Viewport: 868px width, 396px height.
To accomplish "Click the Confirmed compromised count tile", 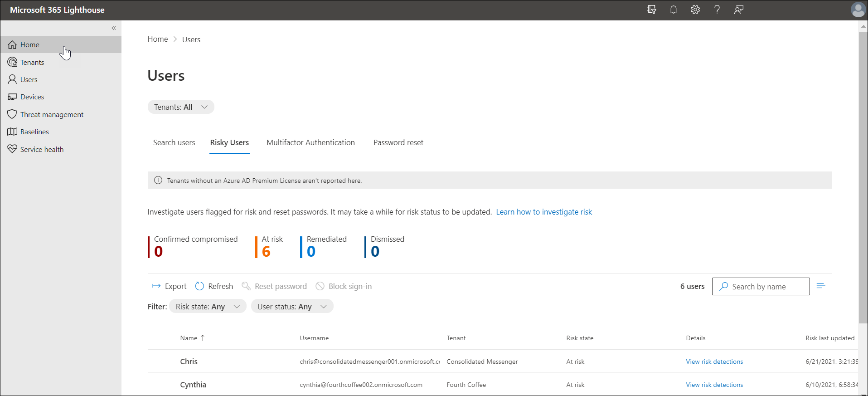I will pos(193,247).
